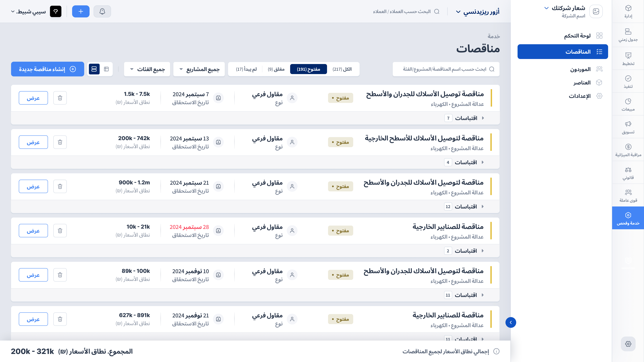The height and width of the screenshot is (362, 644).
Task: Click the tender search field ابحث حسب اسم المناقصة
Action: point(446,69)
